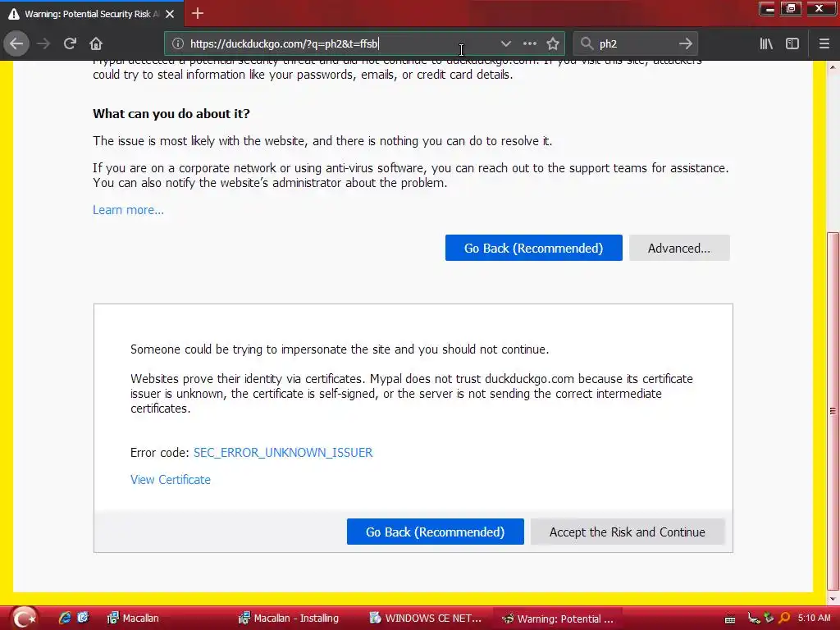Viewport: 840px width, 630px height.
Task: Click heading What can you do about it?
Action: pyautogui.click(x=171, y=113)
